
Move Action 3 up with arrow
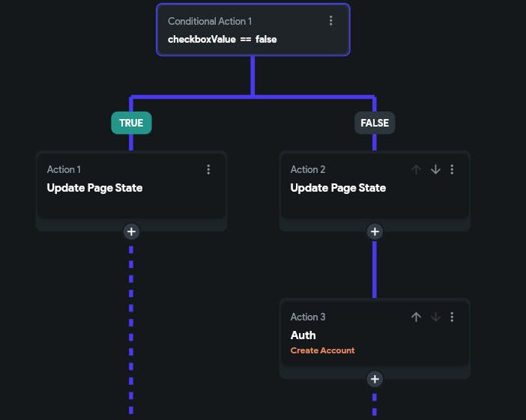(417, 317)
